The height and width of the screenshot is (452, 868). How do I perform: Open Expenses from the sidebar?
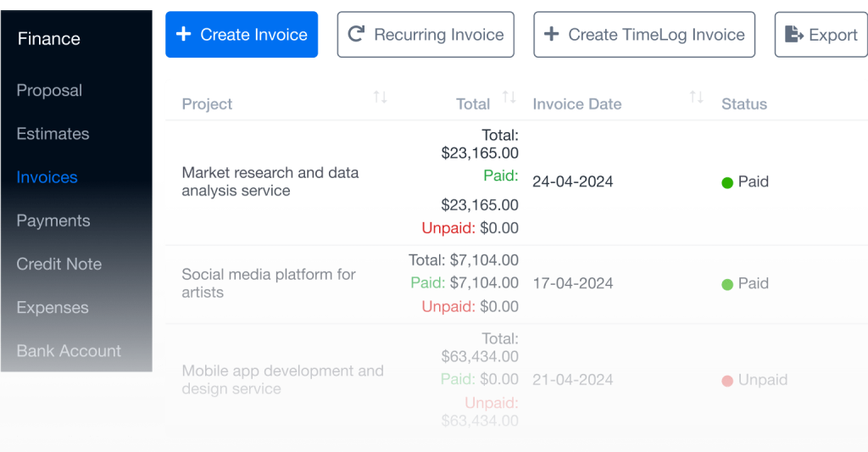[53, 308]
